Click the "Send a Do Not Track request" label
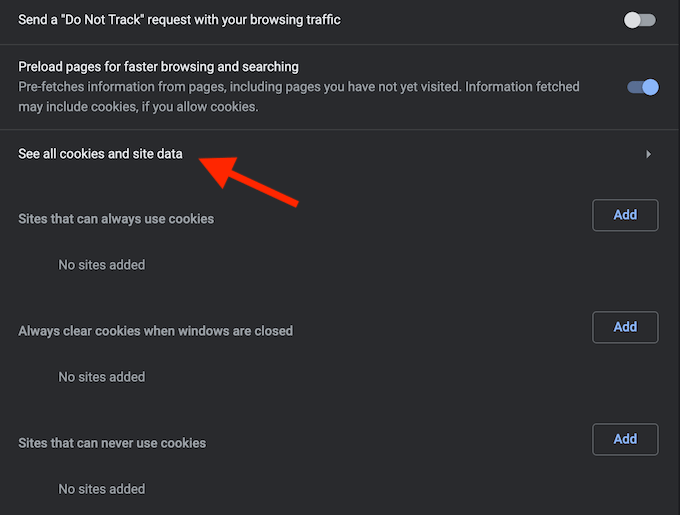The image size is (680, 515). coord(179,20)
